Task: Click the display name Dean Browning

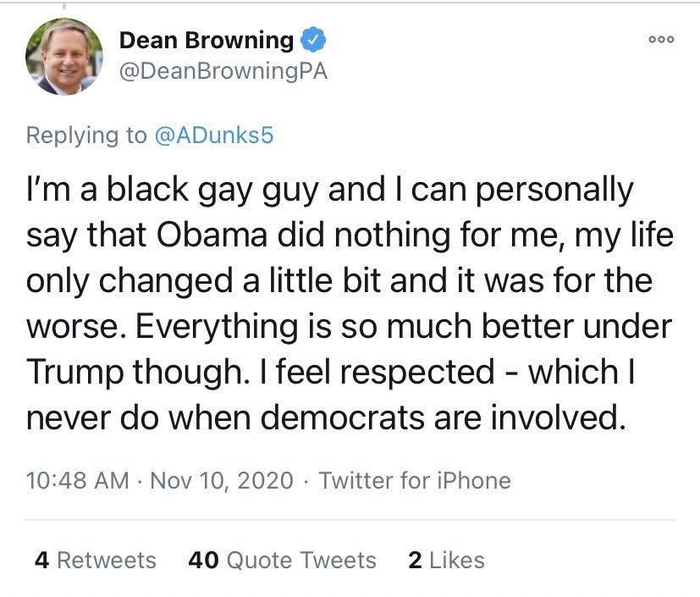Action: (206, 38)
